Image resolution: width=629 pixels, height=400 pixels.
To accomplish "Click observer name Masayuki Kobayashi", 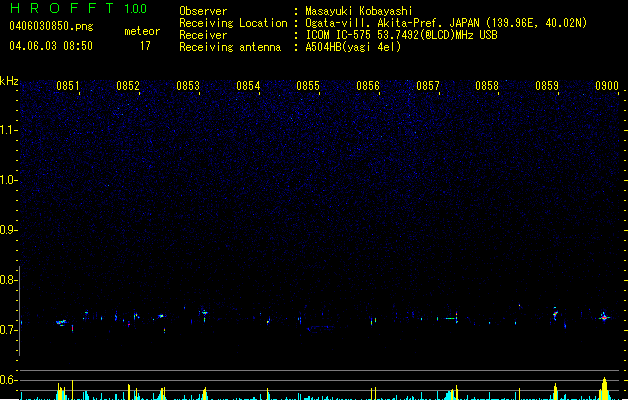I will [x=359, y=11].
